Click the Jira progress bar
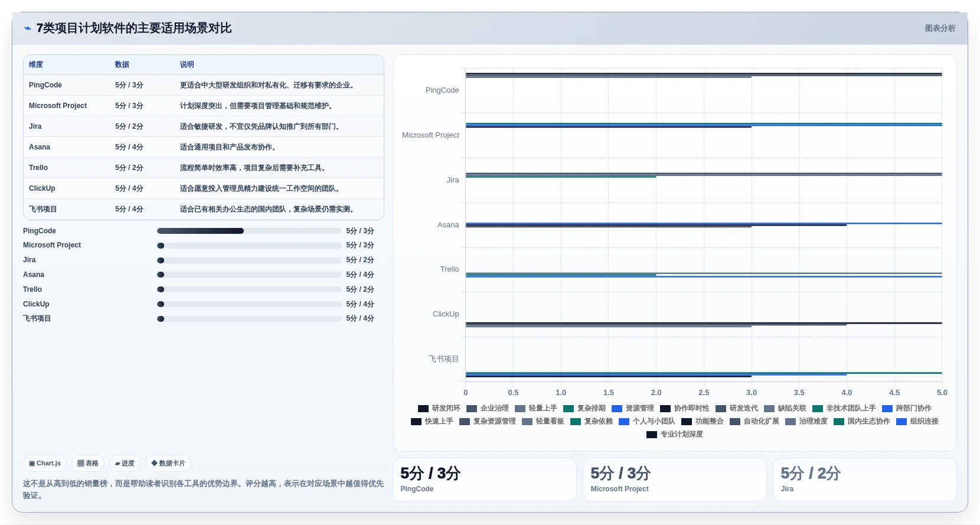The image size is (980, 525). click(249, 260)
